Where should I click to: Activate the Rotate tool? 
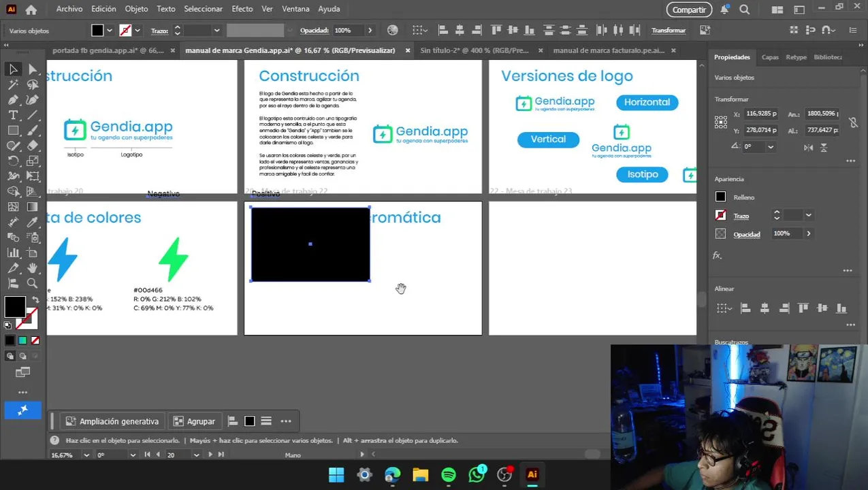pos(13,161)
